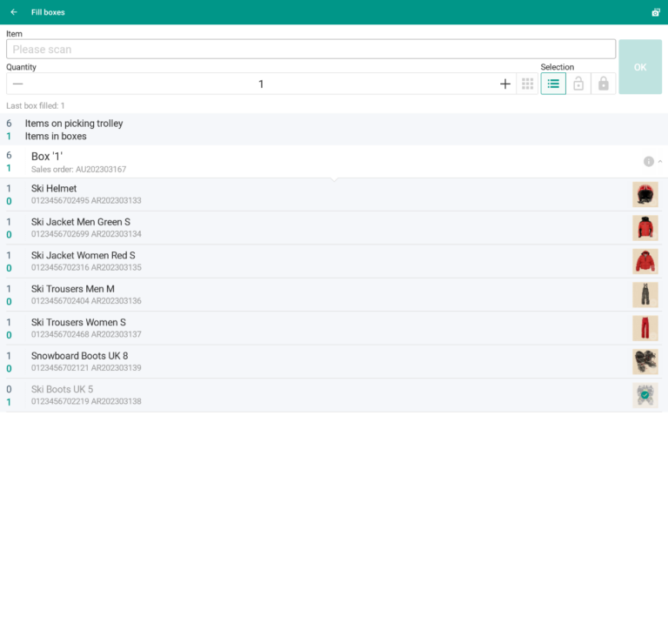Toggle the open padlock selection mode
668x644 pixels.
(578, 84)
